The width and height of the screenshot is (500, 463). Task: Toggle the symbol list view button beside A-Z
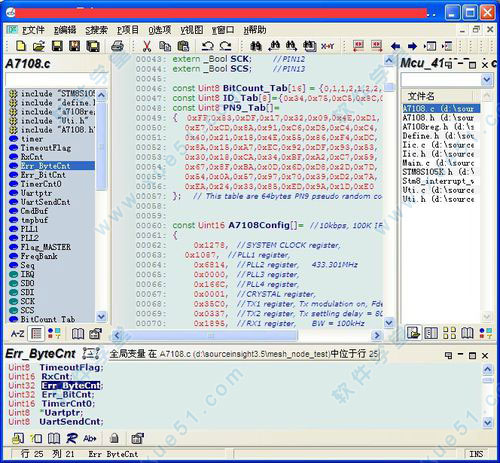(36, 333)
